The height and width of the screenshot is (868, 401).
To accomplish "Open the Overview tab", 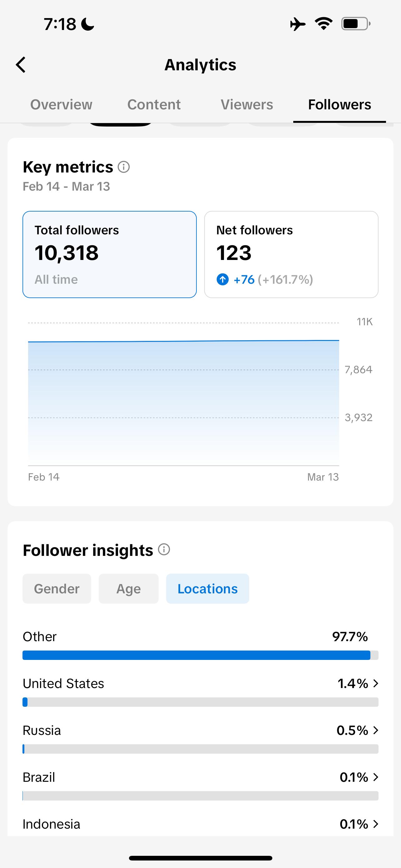I will point(61,104).
